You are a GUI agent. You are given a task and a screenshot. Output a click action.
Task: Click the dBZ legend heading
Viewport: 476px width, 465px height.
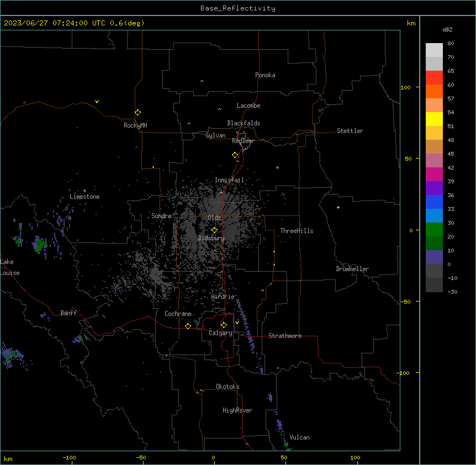tap(447, 30)
